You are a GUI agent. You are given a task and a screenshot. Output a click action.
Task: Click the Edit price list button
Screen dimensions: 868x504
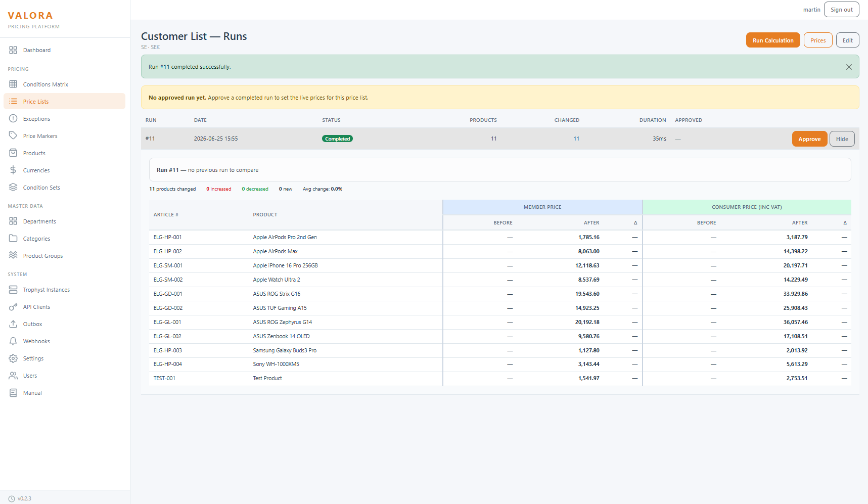[x=848, y=40]
